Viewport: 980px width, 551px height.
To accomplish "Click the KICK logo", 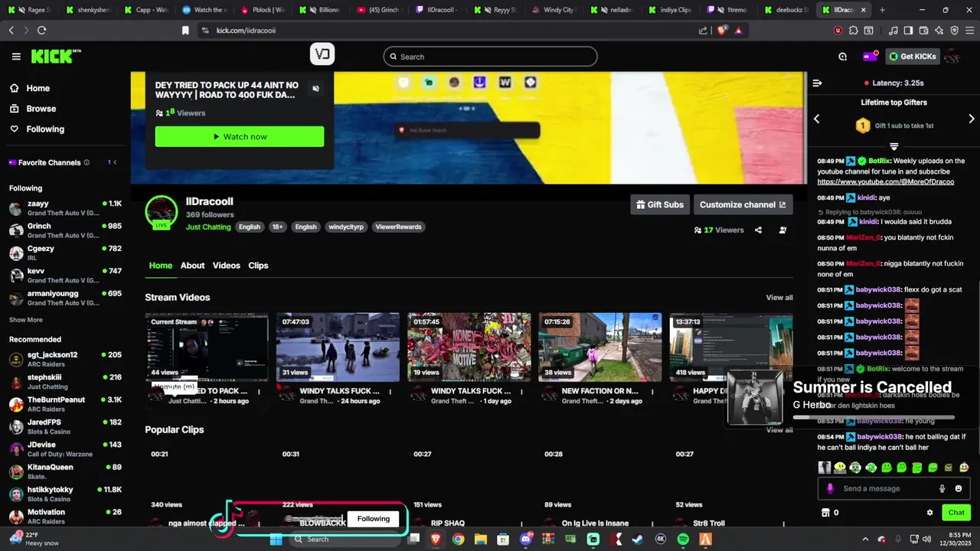I will tap(56, 56).
